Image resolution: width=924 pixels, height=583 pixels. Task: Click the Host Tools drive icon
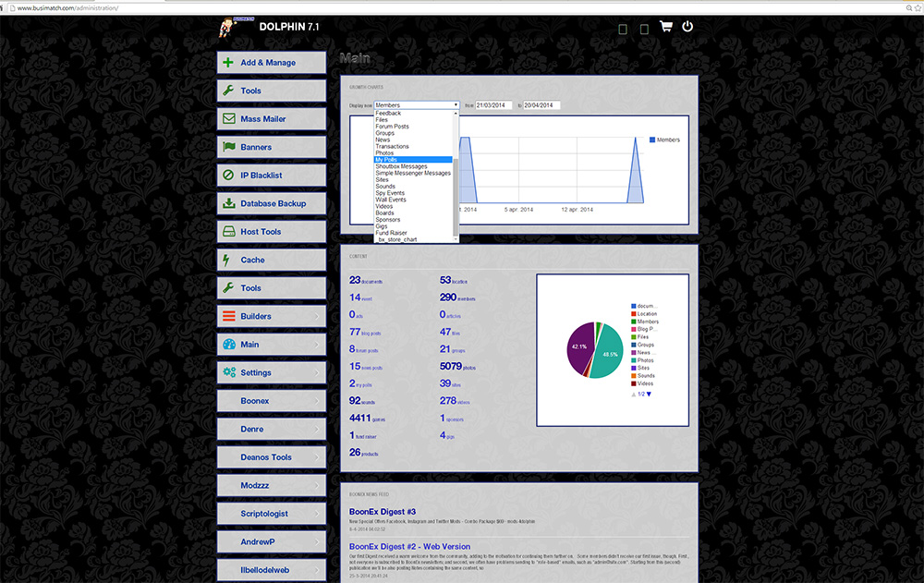click(x=228, y=232)
